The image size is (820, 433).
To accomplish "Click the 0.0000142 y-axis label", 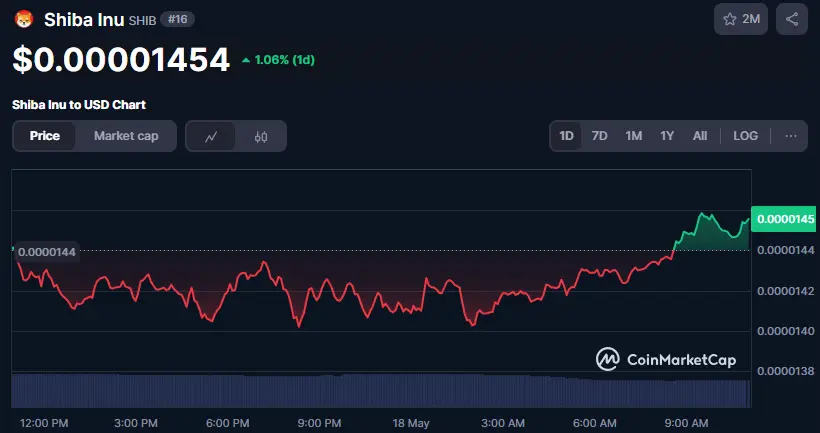I will pos(785,291).
